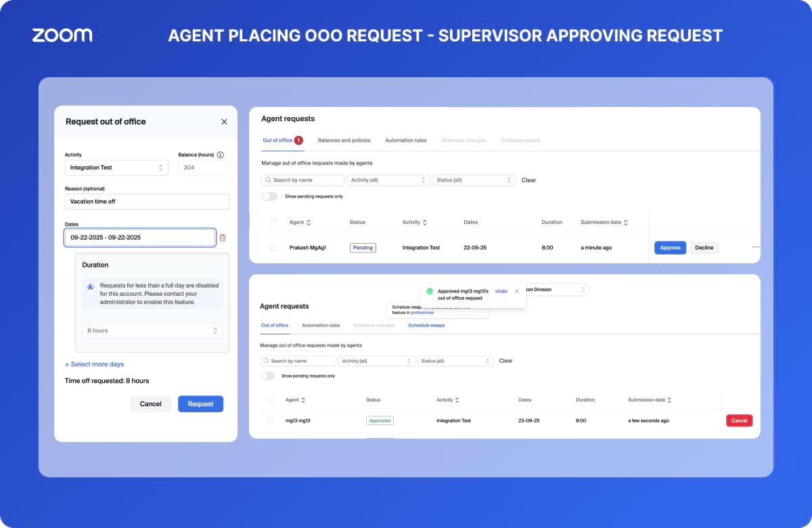Approve Prakash MgAg1's request

click(670, 248)
